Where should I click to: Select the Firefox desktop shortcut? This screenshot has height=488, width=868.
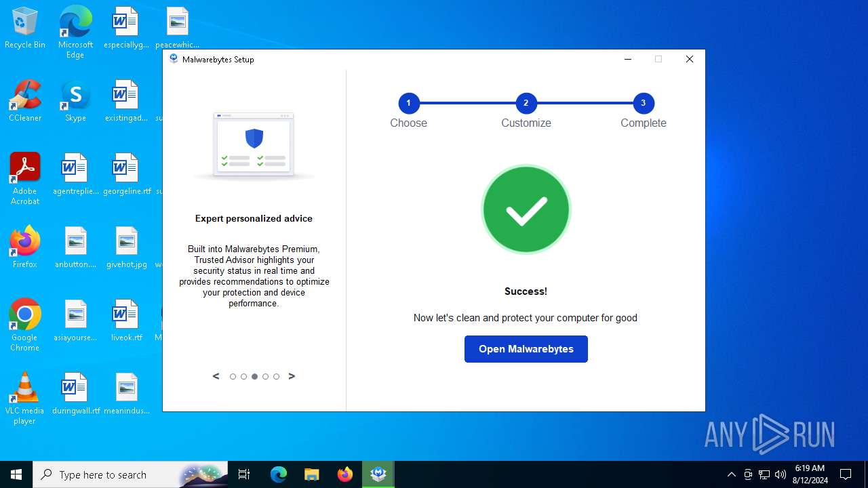(x=25, y=247)
